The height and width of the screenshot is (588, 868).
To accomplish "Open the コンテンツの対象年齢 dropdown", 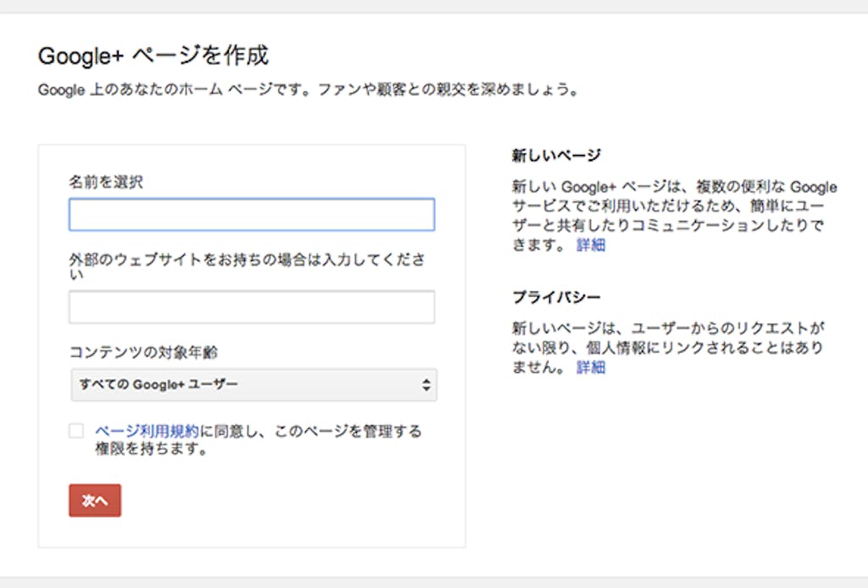I will click(253, 385).
